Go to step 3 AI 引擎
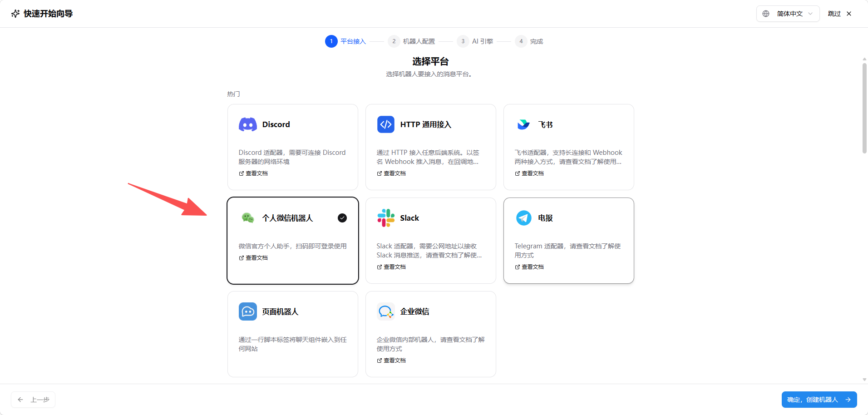Viewport: 868px width, 415px height. tap(475, 41)
